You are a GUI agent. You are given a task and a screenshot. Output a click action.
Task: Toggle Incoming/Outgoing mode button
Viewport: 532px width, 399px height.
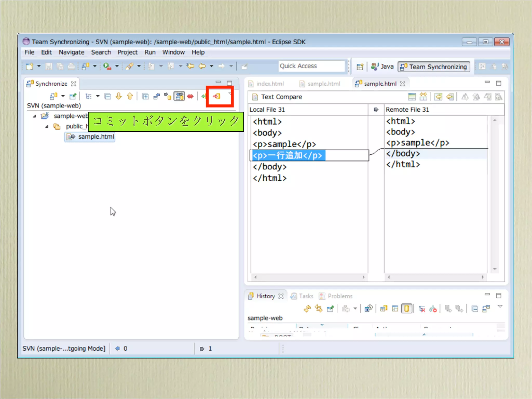pos(179,96)
